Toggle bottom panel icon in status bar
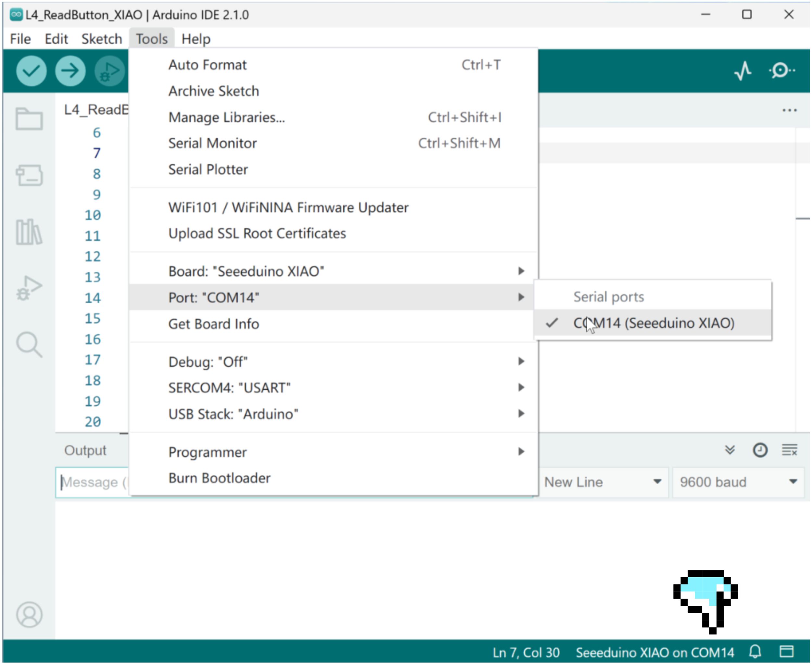Viewport: 812px width, 664px height. [x=787, y=651]
